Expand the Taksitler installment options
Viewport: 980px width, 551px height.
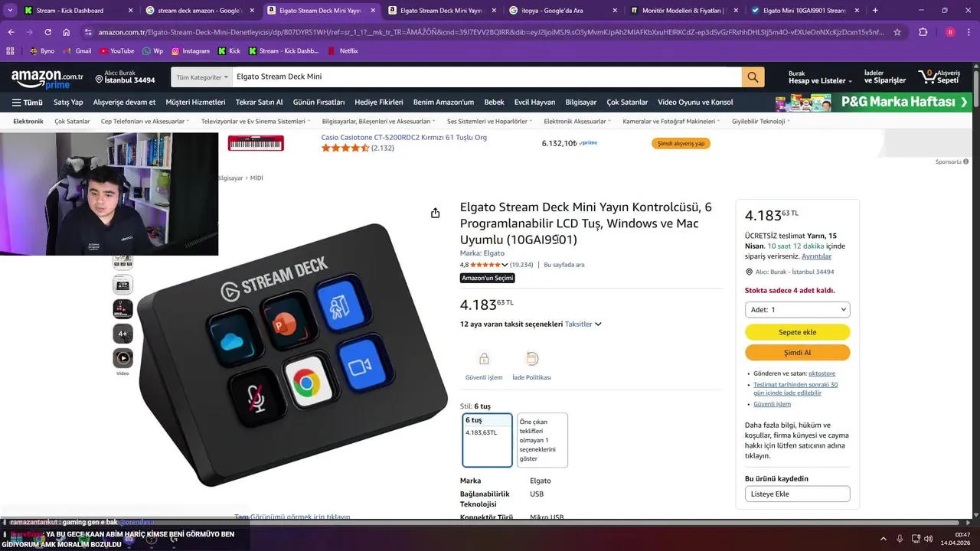(583, 324)
